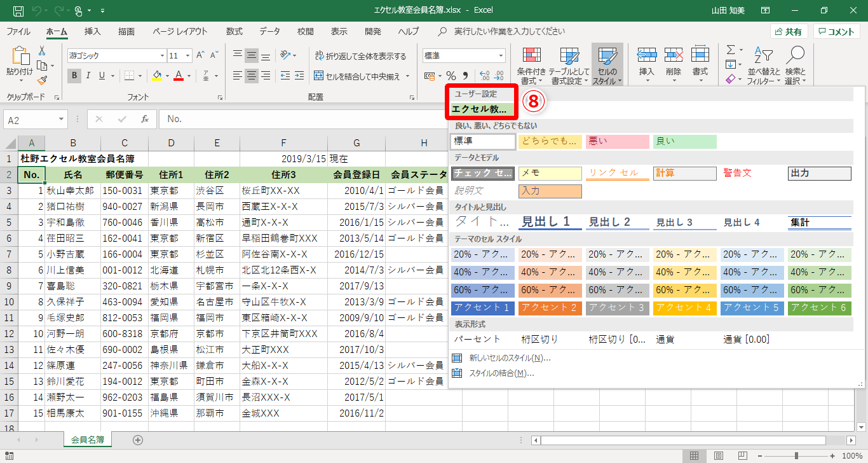Increase the font size with the larger A icon
Viewport: 868px width, 463px height.
coord(200,55)
